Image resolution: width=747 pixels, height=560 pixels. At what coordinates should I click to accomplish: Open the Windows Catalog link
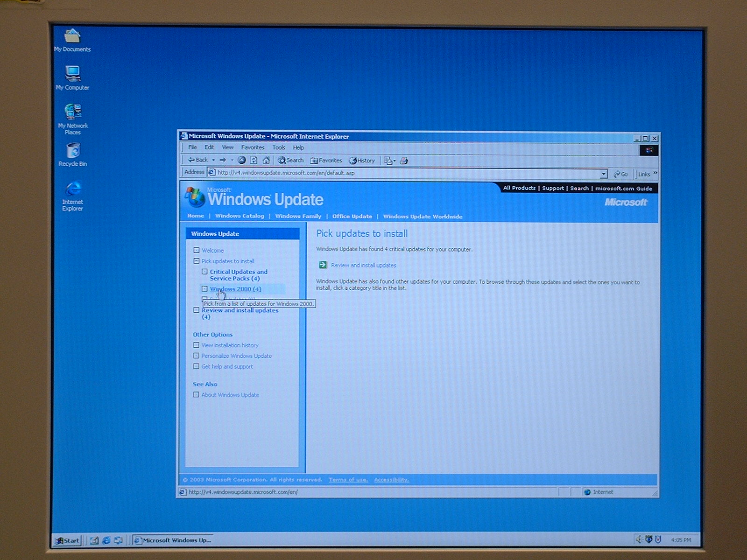click(x=240, y=216)
